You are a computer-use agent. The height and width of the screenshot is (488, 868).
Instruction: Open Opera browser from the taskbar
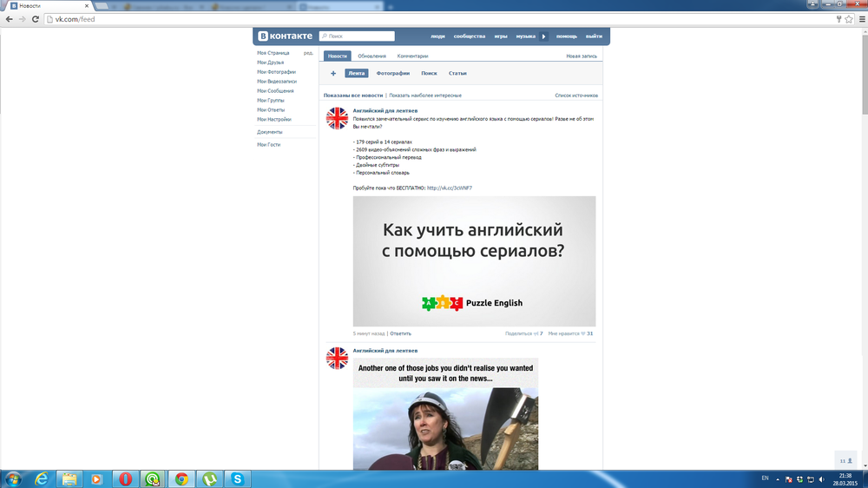pyautogui.click(x=125, y=479)
